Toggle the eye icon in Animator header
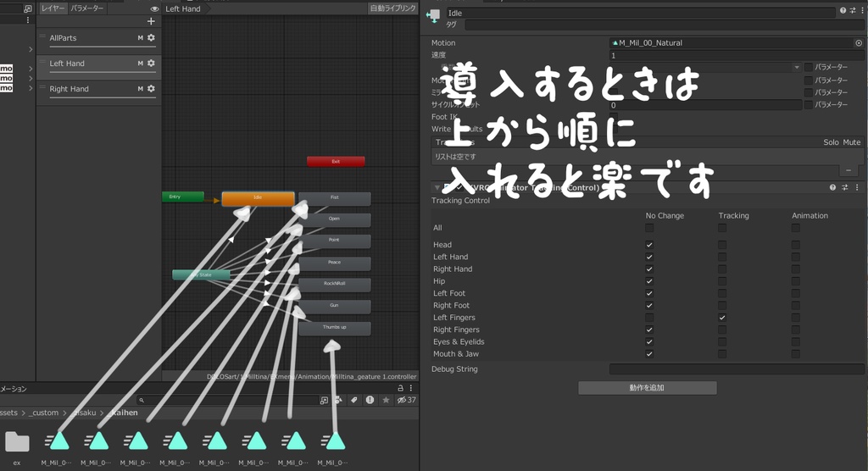868x471 pixels. (x=154, y=8)
